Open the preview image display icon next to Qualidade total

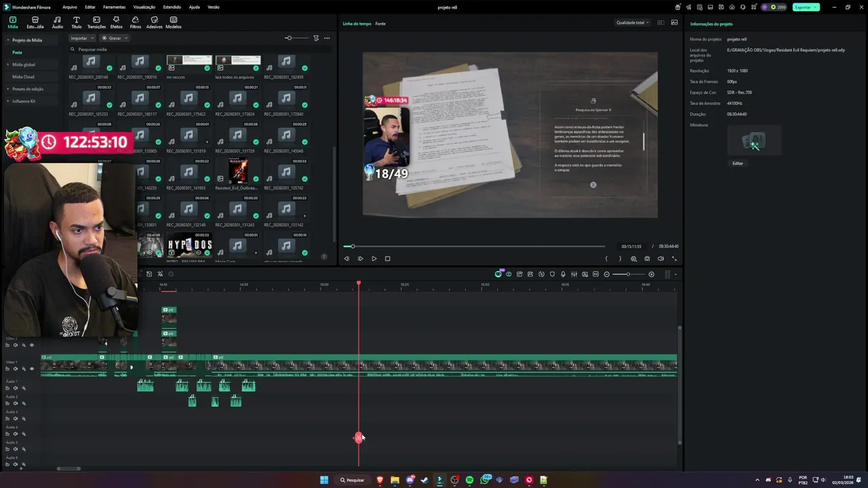674,22
